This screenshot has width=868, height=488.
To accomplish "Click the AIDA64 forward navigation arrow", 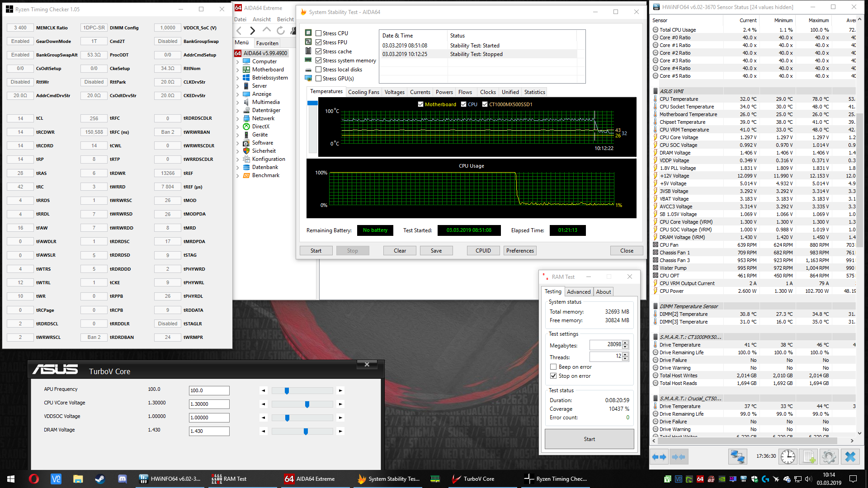I will point(253,31).
